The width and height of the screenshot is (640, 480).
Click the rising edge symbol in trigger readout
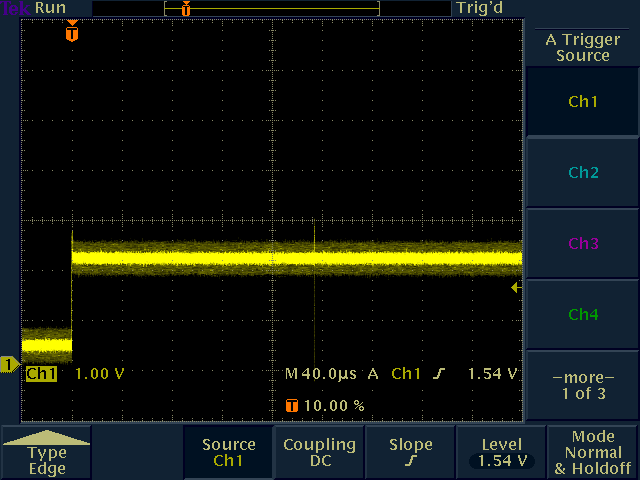[438, 374]
